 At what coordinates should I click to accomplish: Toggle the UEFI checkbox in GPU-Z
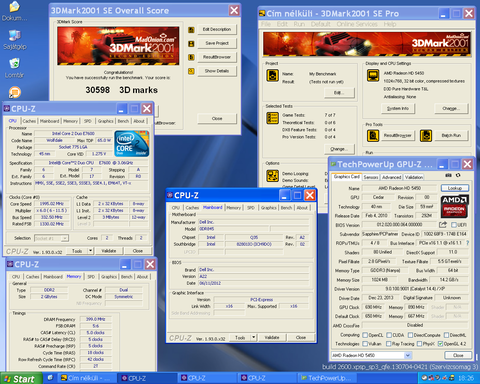[454, 225]
